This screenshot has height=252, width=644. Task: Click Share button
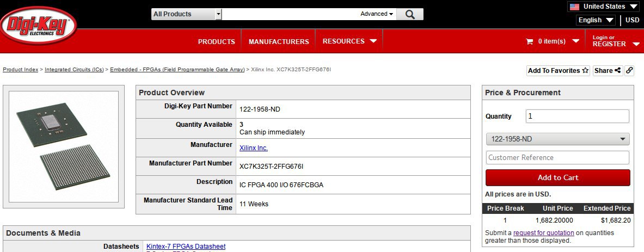608,71
